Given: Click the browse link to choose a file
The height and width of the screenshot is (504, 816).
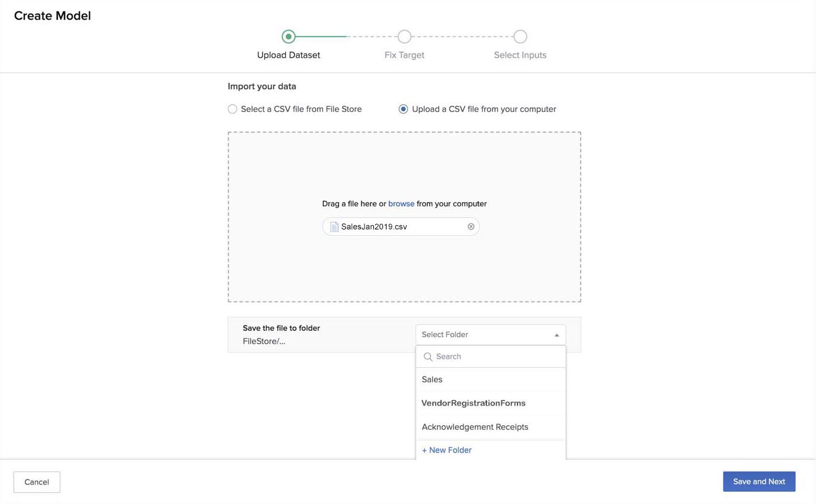Looking at the screenshot, I should [x=401, y=204].
